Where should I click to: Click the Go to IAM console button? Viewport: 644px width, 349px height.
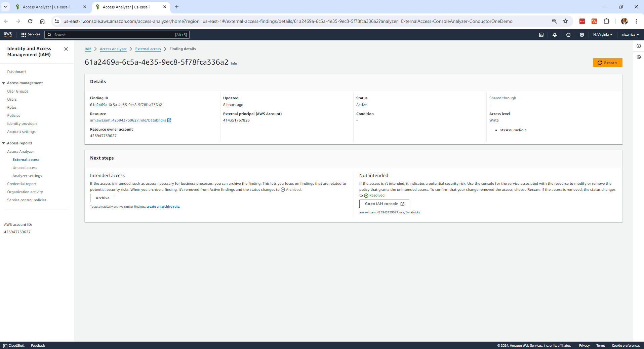click(x=384, y=204)
